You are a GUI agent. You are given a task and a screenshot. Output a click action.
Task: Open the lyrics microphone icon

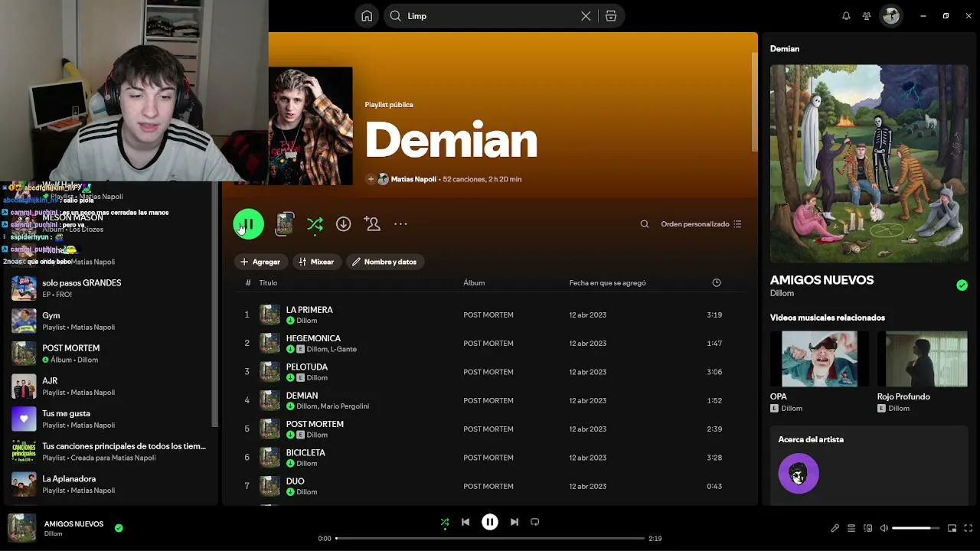point(835,528)
